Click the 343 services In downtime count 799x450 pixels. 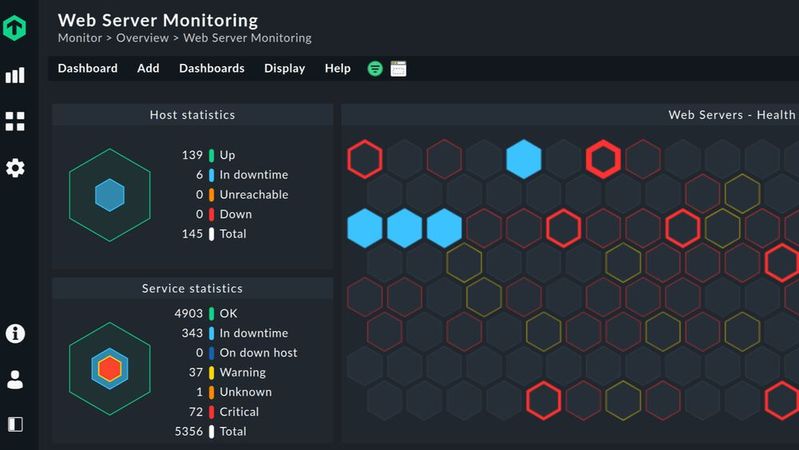[192, 333]
